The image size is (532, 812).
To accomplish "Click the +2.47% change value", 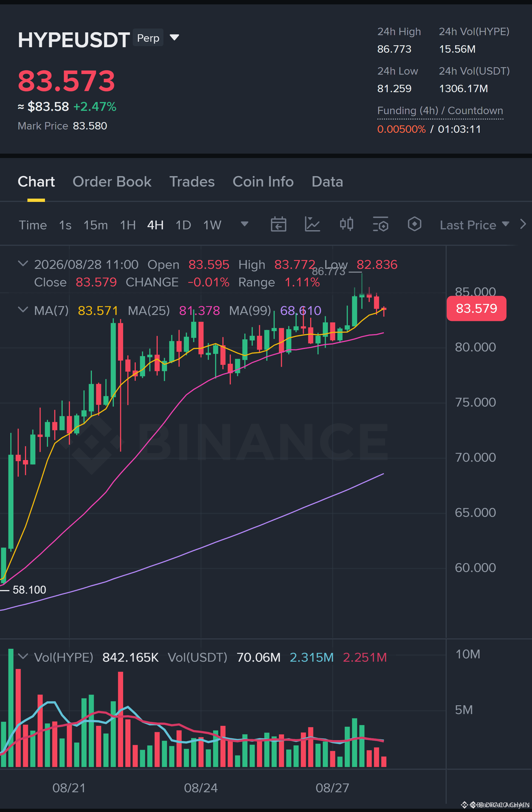I will pos(95,106).
